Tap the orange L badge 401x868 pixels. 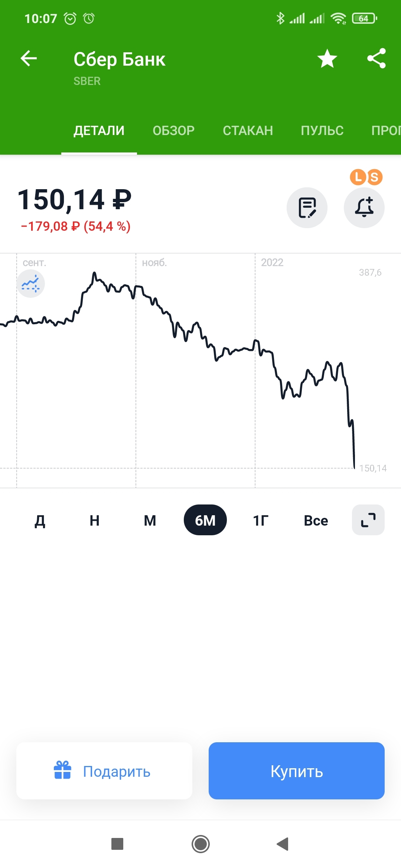[358, 177]
